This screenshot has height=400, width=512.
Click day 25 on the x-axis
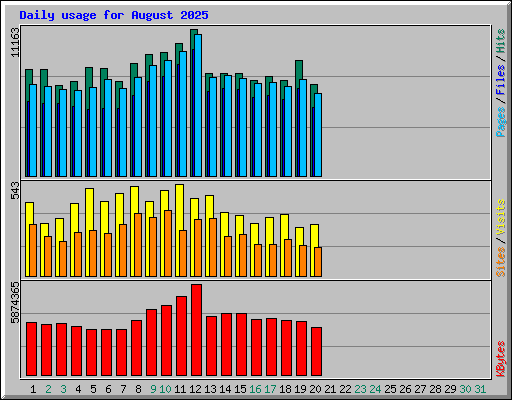[390, 389]
